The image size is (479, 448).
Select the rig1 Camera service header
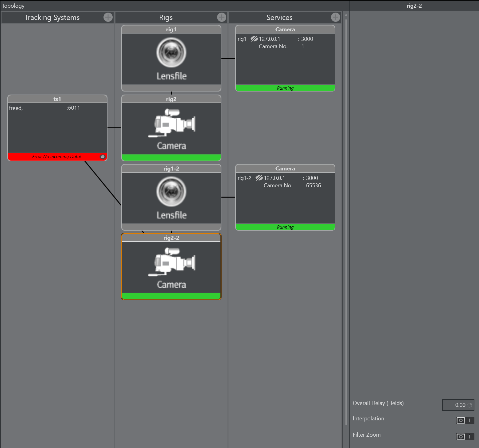285,29
